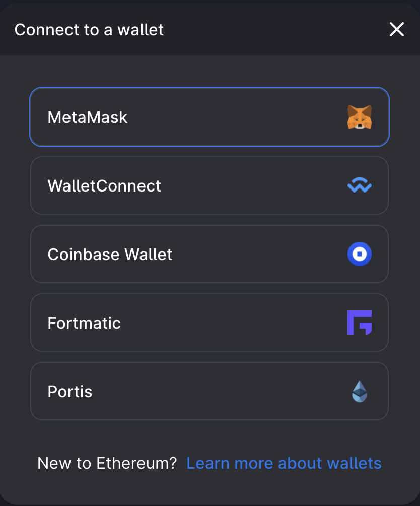Choose the MetaMask wallet option
The height and width of the screenshot is (506, 420).
(x=209, y=117)
